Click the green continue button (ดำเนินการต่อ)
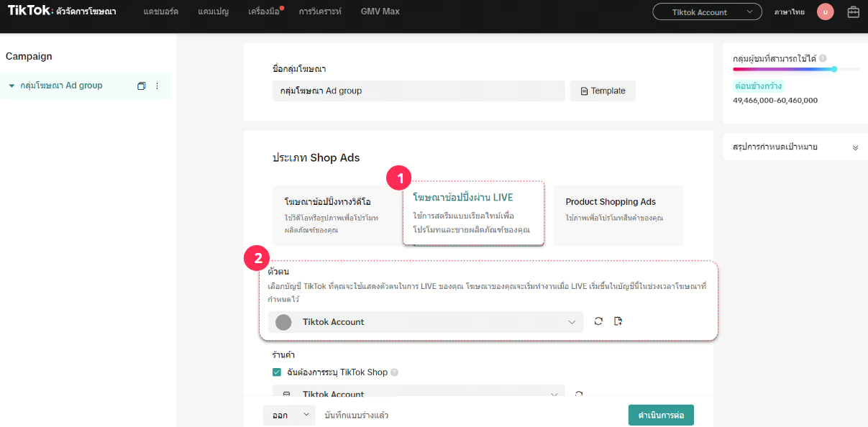This screenshot has width=868, height=427. (x=660, y=415)
